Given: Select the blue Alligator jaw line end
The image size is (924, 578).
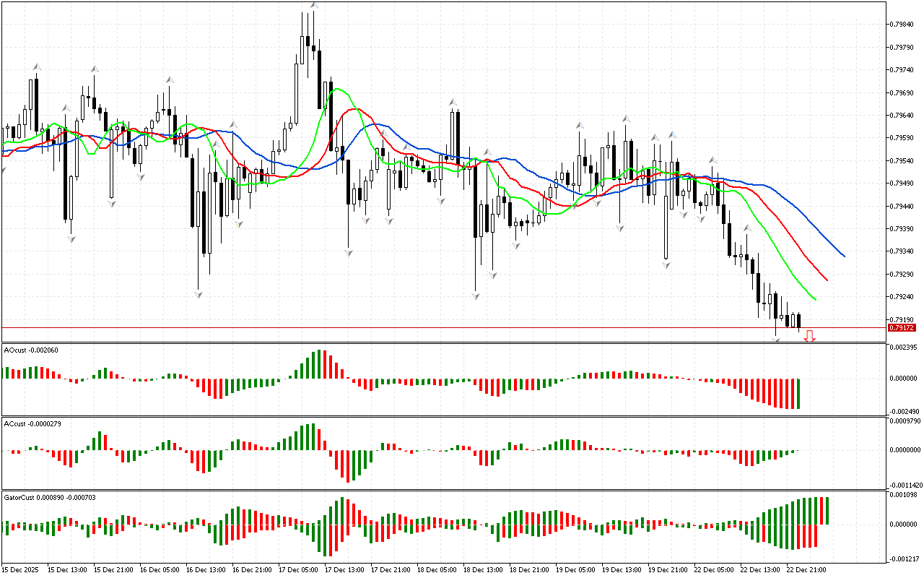Looking at the screenshot, I should (843, 255).
